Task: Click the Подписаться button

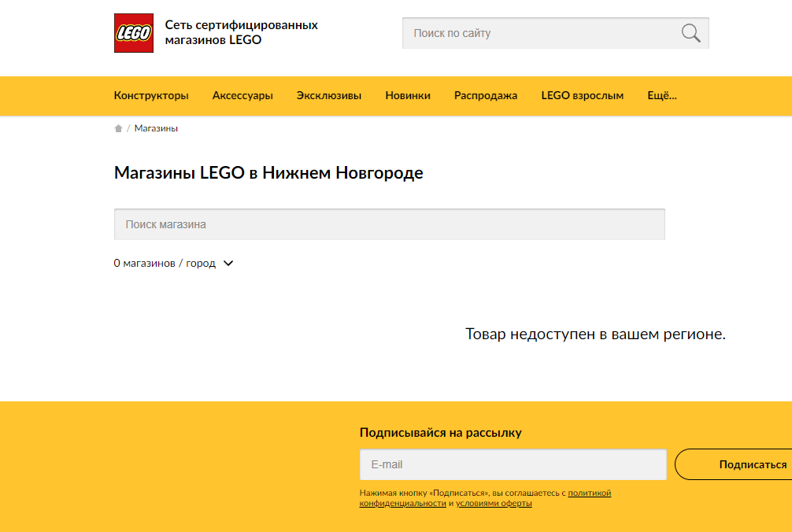Action: tap(734, 464)
